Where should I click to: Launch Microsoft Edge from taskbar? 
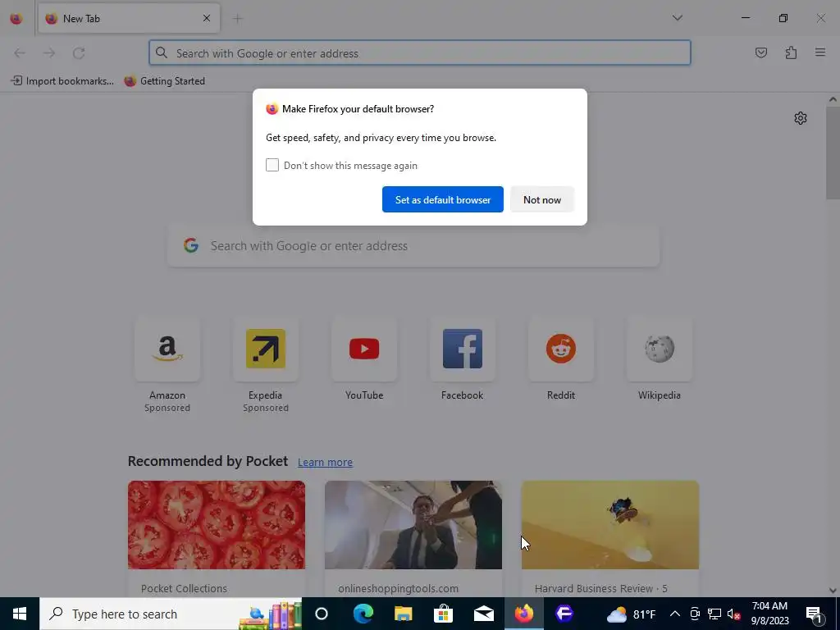pos(363,614)
